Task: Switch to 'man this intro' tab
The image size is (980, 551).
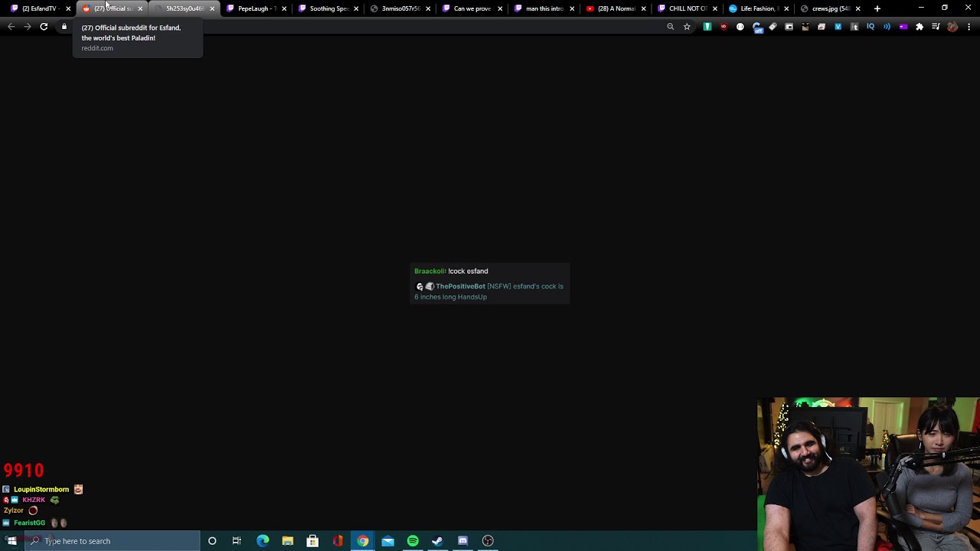Action: [x=544, y=8]
